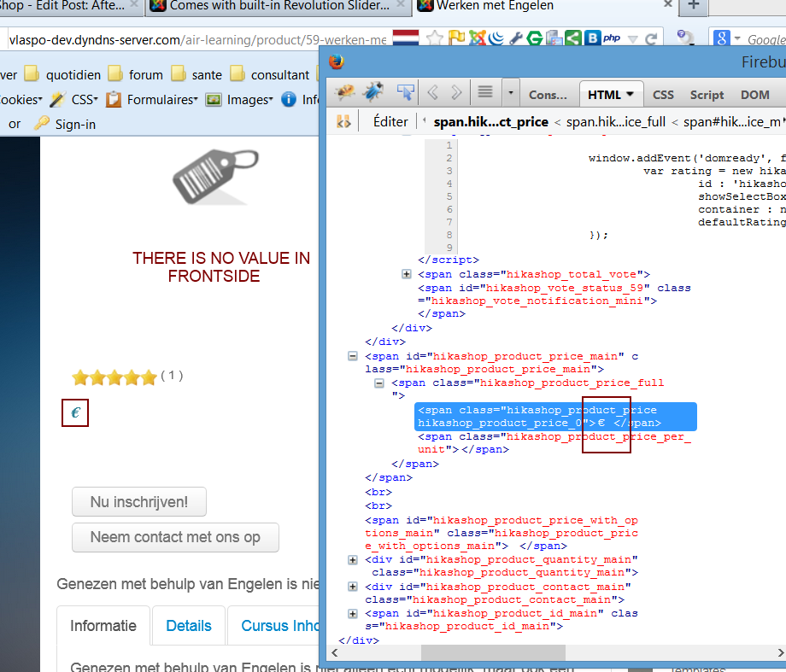786x672 pixels.
Task: Select span#hik...ice_m breadcrumb
Action: 732,122
